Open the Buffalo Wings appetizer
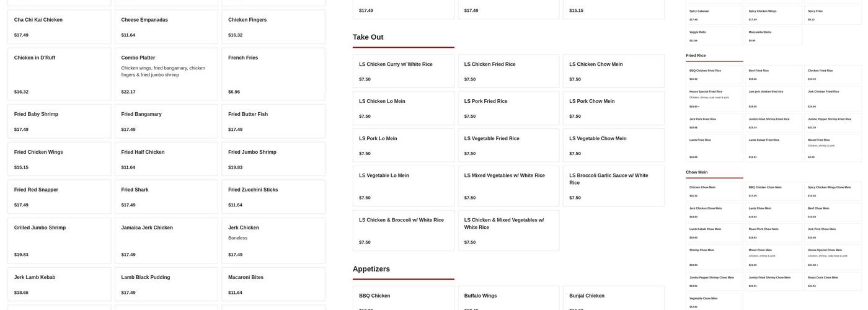The width and height of the screenshot is (868, 310). [x=508, y=298]
